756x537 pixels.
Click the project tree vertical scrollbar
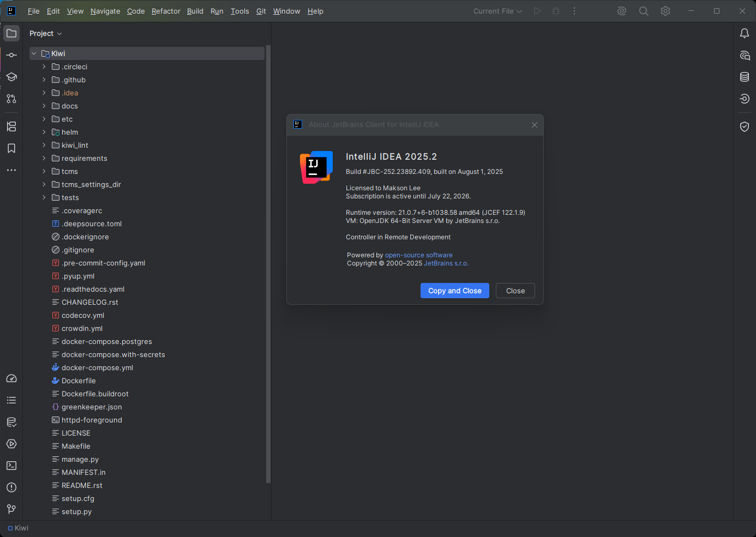(268, 264)
